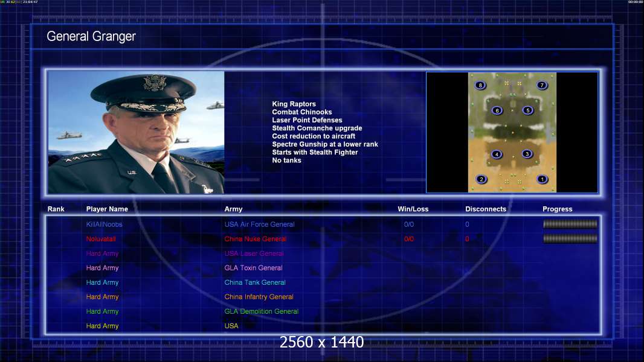Click start position 5 on the minimap
The width and height of the screenshot is (644, 362).
[x=528, y=110]
